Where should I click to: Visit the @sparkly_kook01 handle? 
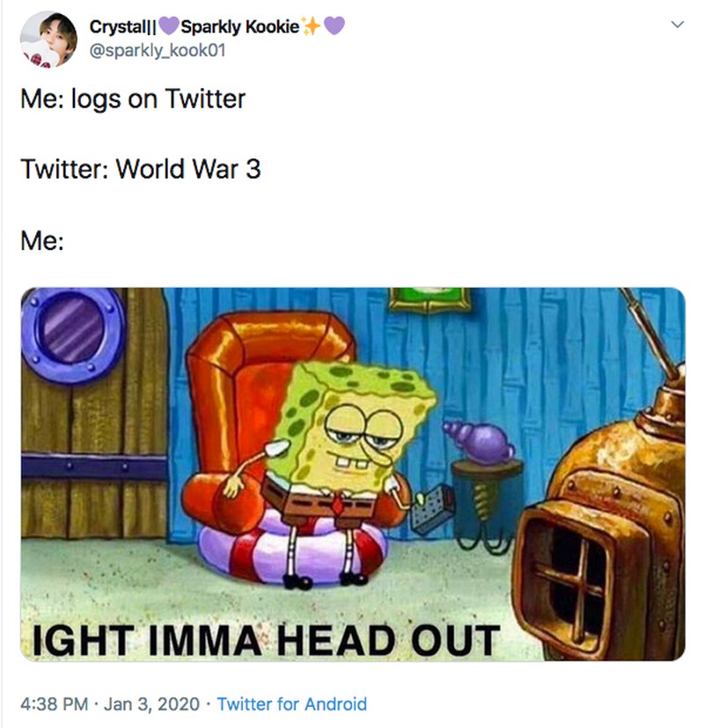158,50
